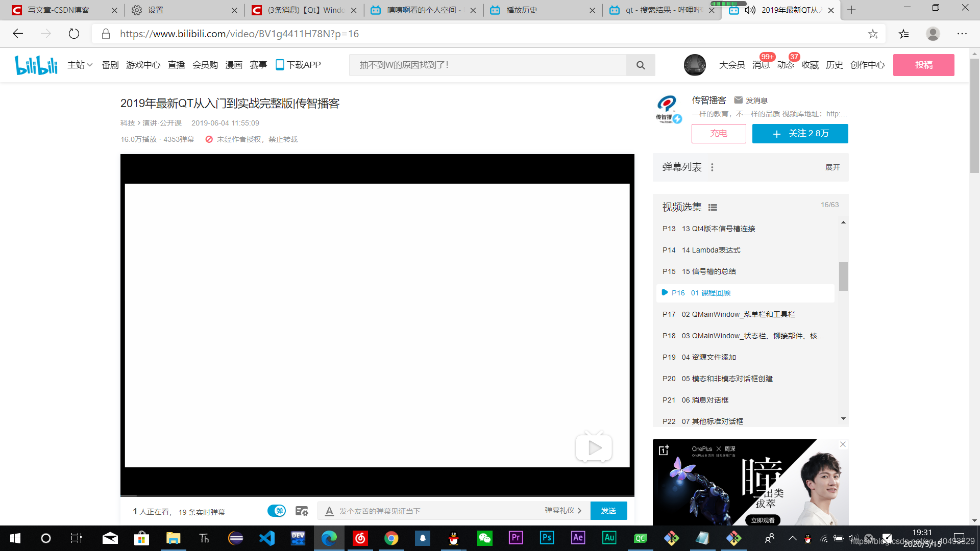Image resolution: width=980 pixels, height=551 pixels.
Task: Click the 关注 2.8万 follow button
Action: 800,134
